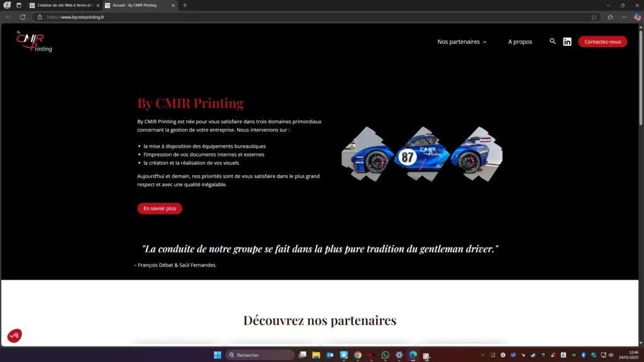Viewport: 644px width, 362px height.
Task: Click the By CMIR Printing logo
Action: click(x=34, y=41)
